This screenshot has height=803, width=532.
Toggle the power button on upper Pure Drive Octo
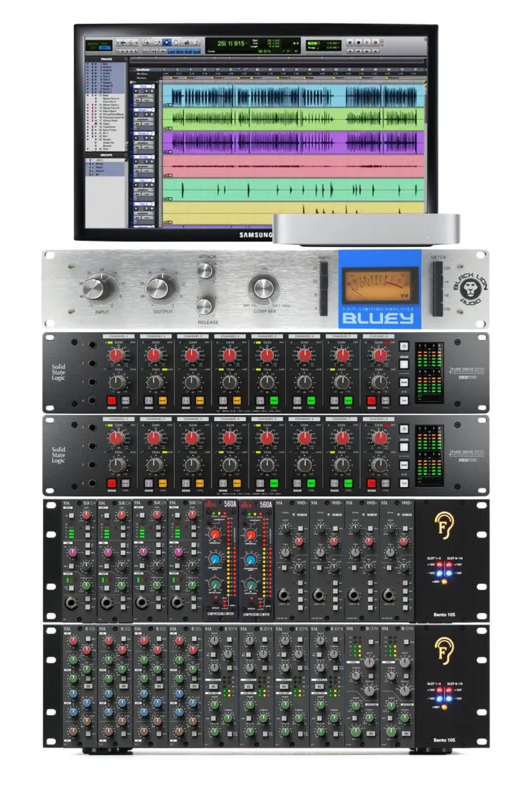coord(404,346)
